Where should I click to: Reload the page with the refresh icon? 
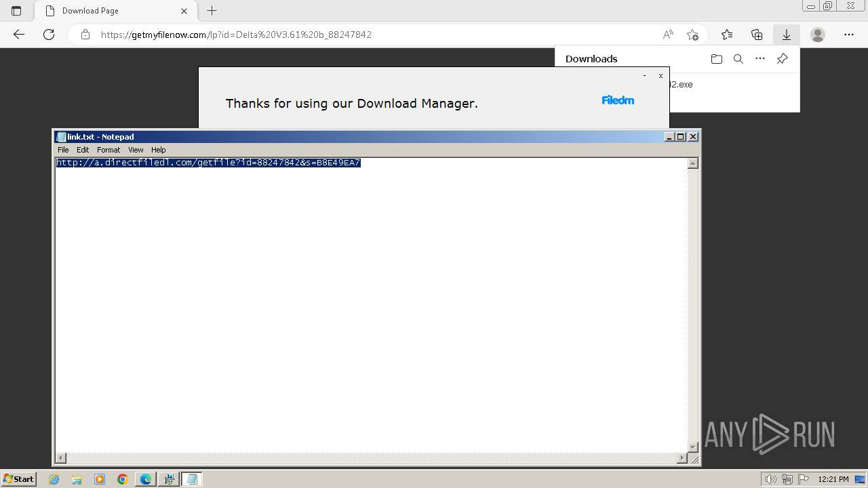coord(49,35)
